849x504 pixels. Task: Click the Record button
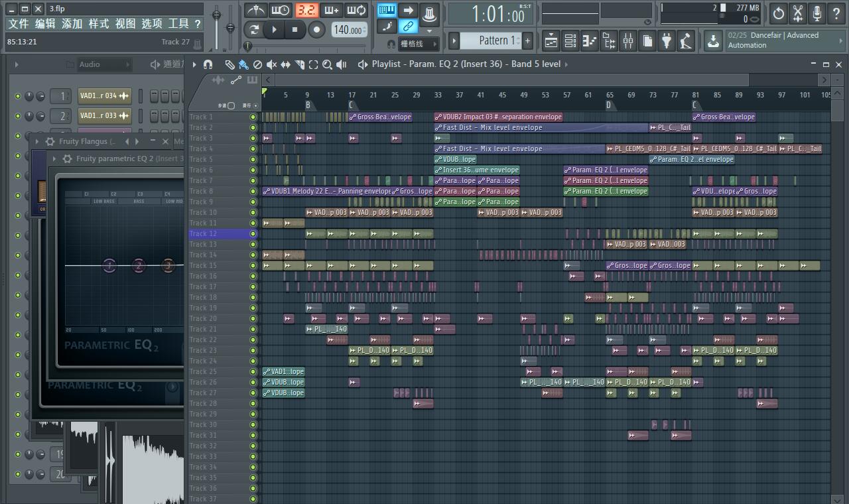coord(316,29)
